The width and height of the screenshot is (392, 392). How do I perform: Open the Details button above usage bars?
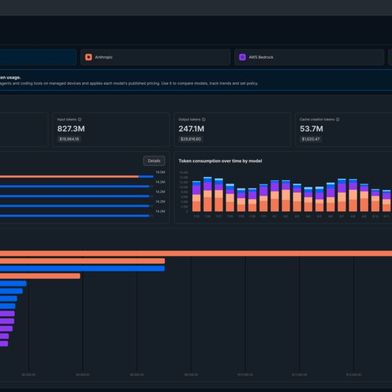154,161
